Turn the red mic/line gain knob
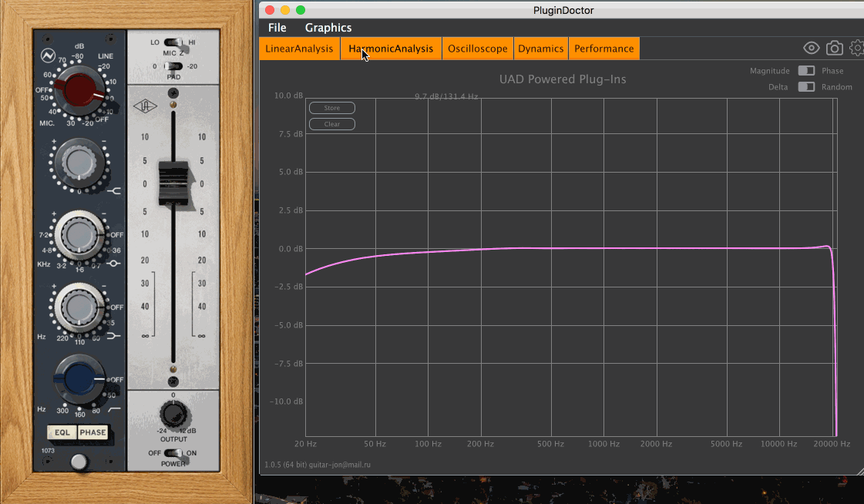The width and height of the screenshot is (864, 504). click(79, 90)
